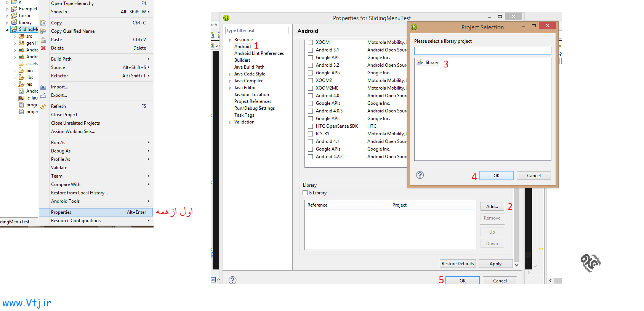Viewport: 644px width, 311px height.
Task: Click the library project folder icon in dialog
Action: tap(420, 62)
